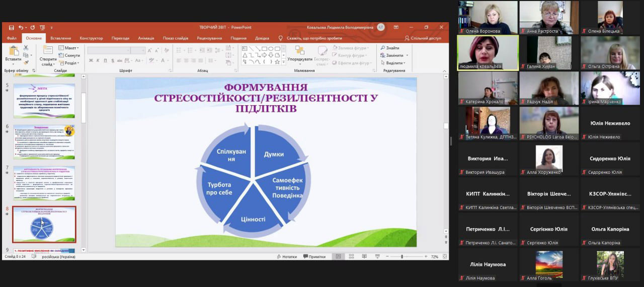
Task: Align text to the right
Action: tap(194, 60)
